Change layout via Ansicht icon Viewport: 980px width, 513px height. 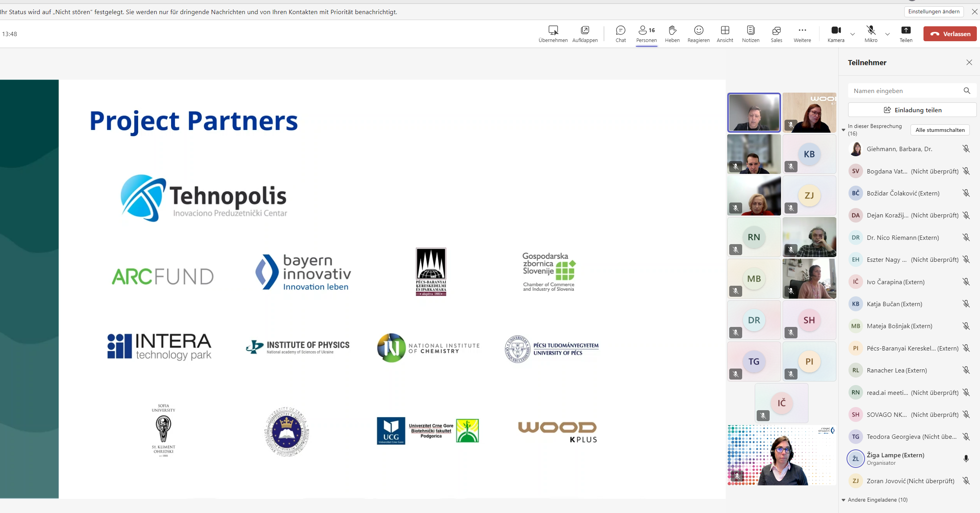(x=725, y=30)
